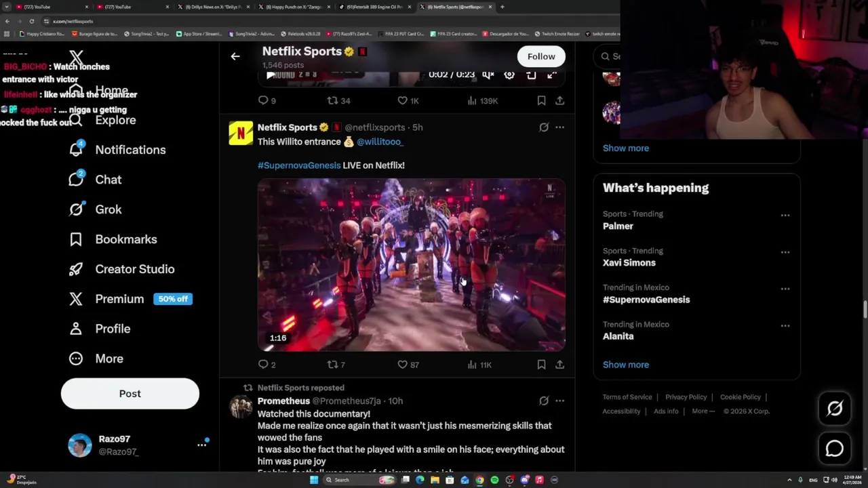Open Discord from the taskbar
Viewport: 868px width, 488px height.
[x=524, y=480]
